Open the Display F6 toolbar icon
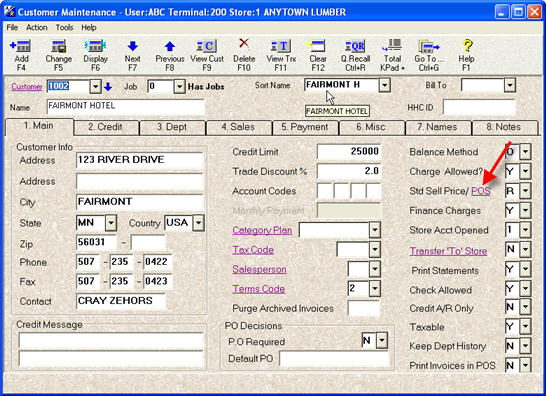The width and height of the screenshot is (546, 396). point(95,46)
